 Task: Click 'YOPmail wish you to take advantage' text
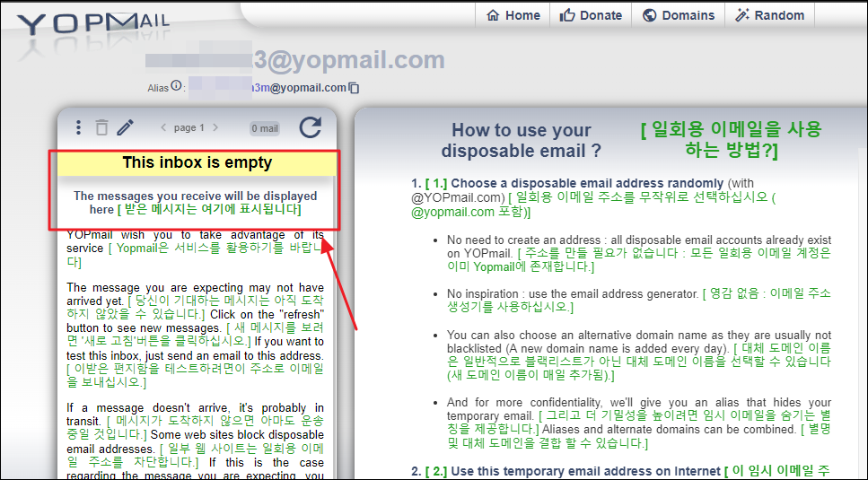[x=196, y=249]
